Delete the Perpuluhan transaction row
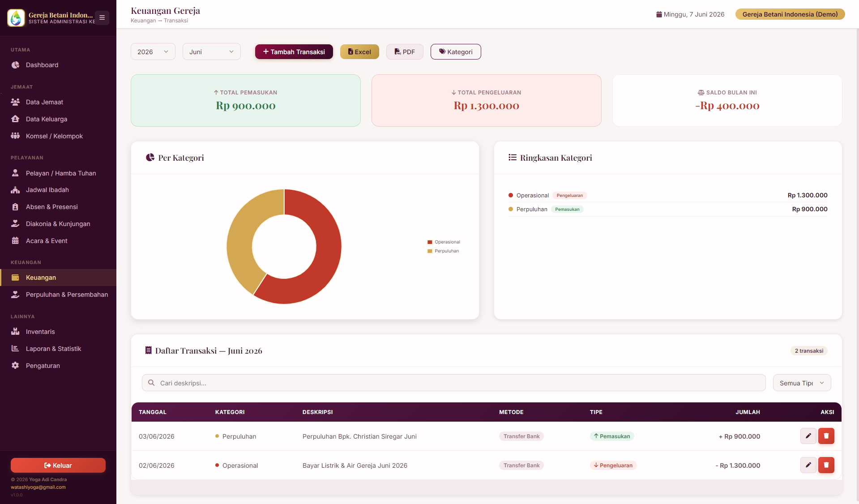The width and height of the screenshot is (859, 504). point(826,436)
